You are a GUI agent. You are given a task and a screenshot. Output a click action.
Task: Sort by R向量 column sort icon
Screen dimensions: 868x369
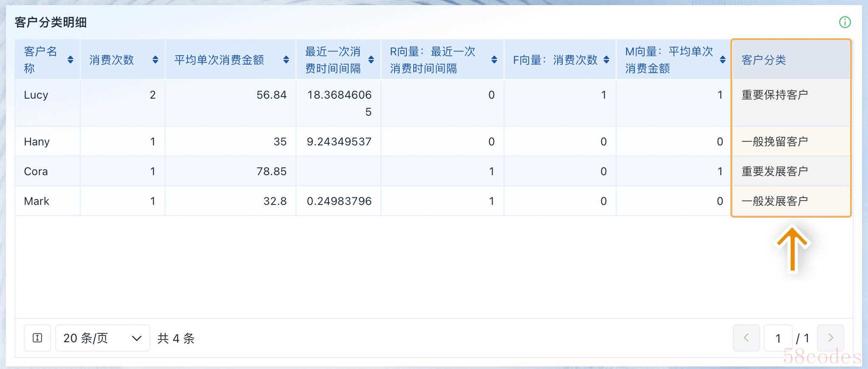click(x=494, y=60)
